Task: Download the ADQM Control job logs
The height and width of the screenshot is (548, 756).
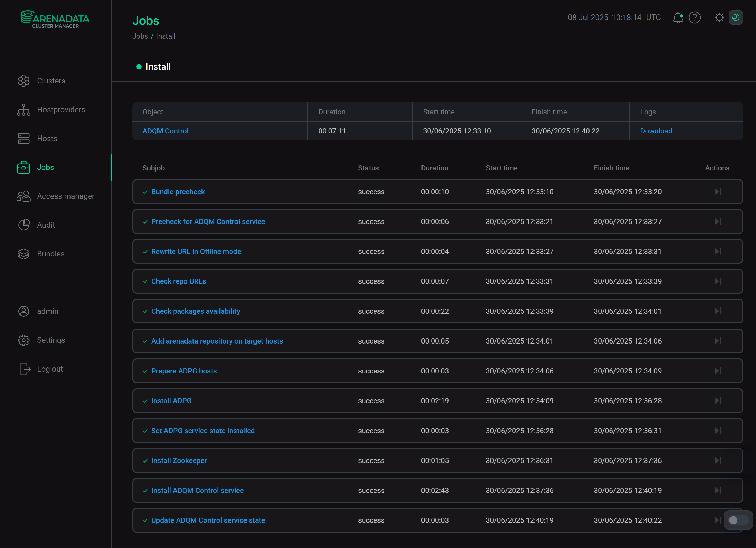Action: point(656,131)
